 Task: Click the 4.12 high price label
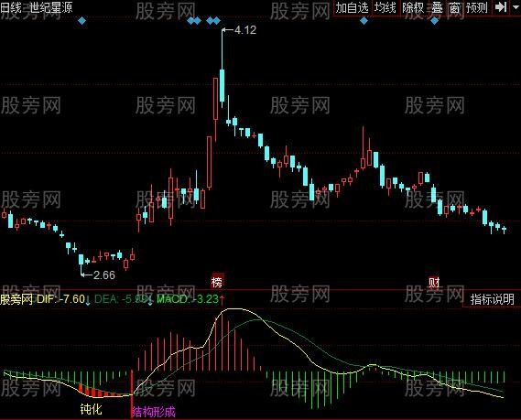(x=245, y=30)
